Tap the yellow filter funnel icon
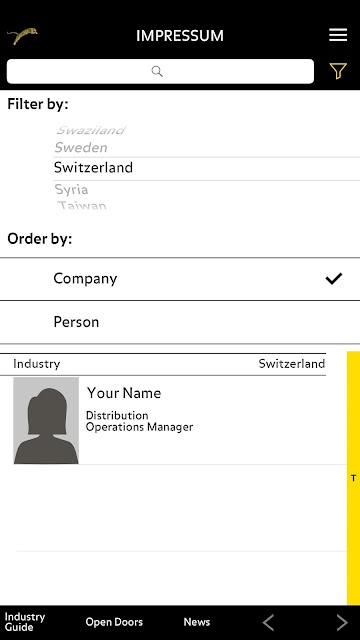 tap(338, 71)
